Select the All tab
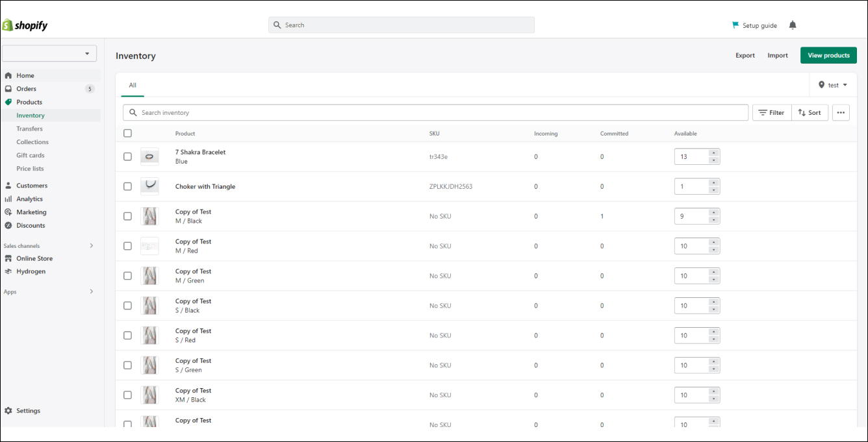Viewport: 868px width, 442px height. (x=133, y=85)
